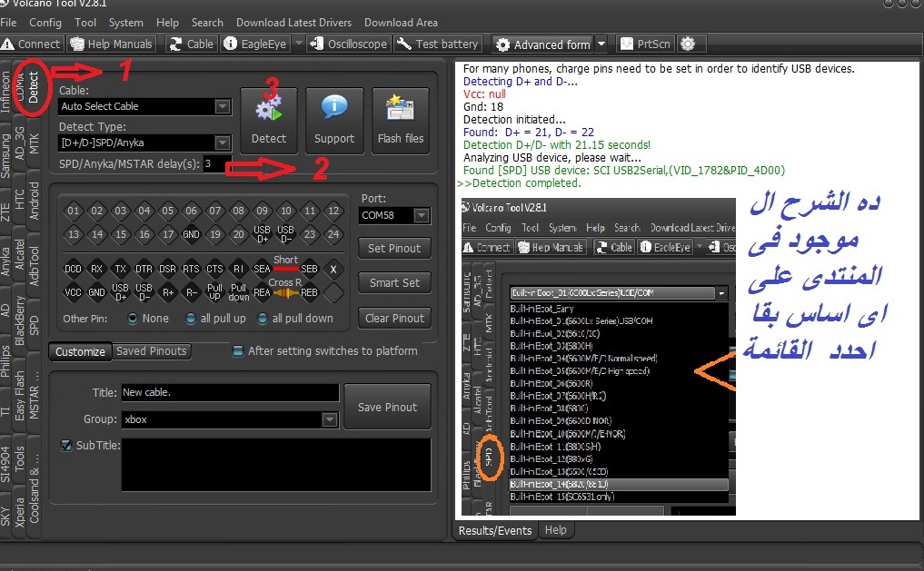
Task: Open Help Manuals from toolbar
Action: (112, 44)
